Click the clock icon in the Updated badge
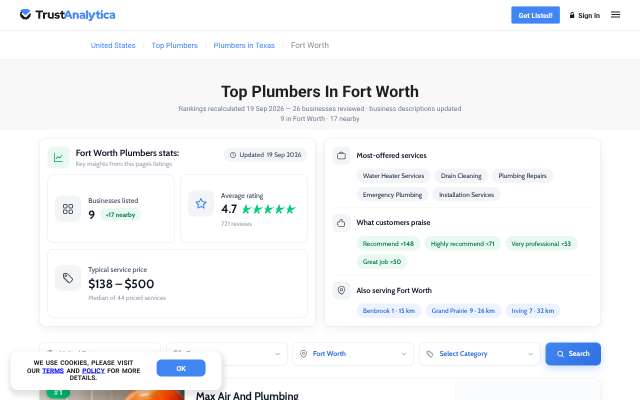The width and height of the screenshot is (640, 400). [x=233, y=155]
